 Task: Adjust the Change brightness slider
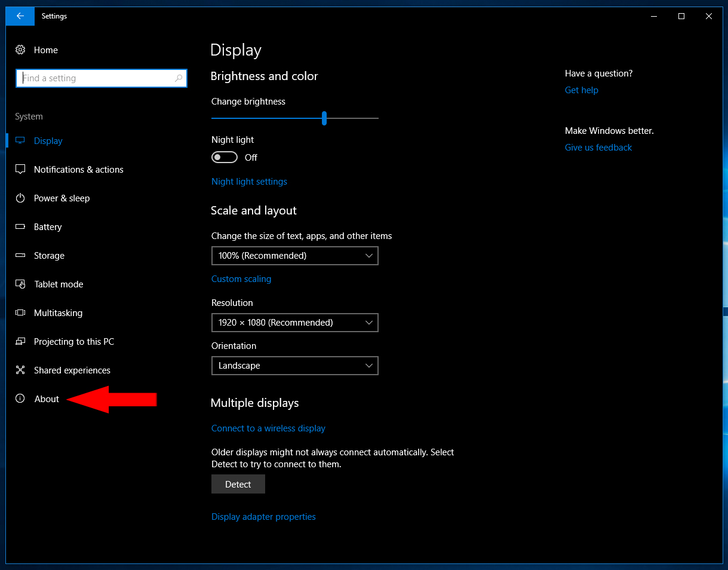click(324, 118)
